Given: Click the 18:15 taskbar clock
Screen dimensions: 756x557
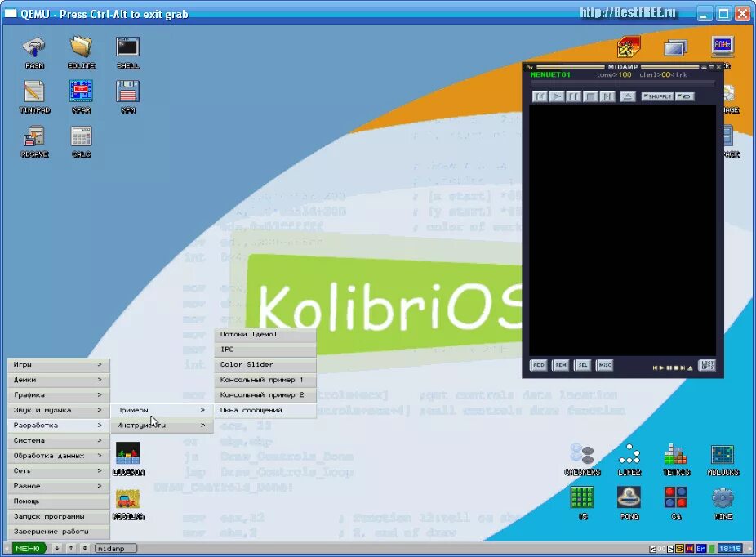Looking at the screenshot, I should (730, 548).
